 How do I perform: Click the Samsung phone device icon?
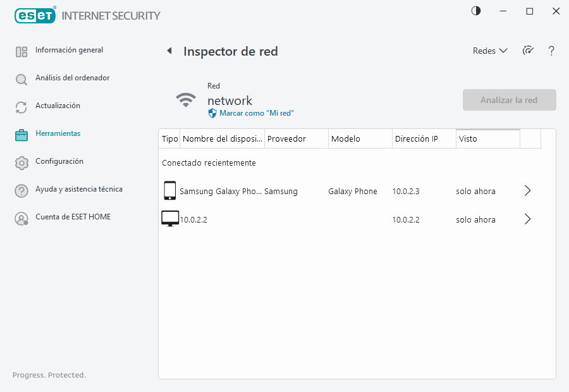pos(169,190)
